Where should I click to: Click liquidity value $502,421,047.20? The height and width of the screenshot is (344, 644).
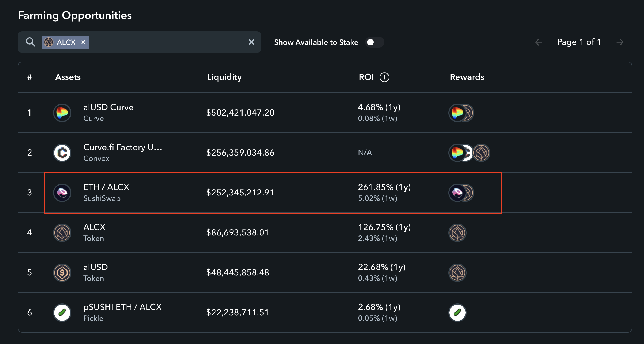click(x=240, y=113)
